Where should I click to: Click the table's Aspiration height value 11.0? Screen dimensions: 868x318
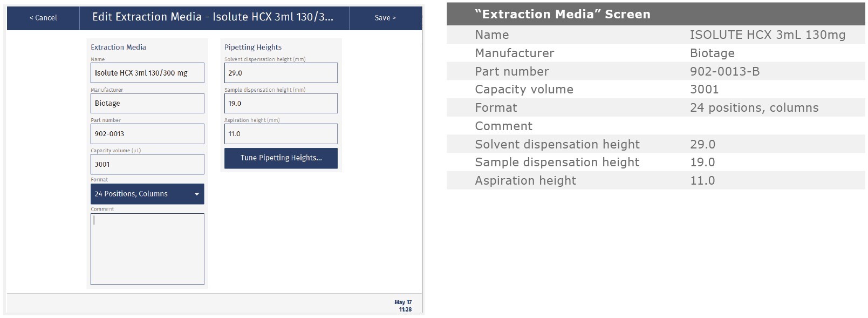702,181
